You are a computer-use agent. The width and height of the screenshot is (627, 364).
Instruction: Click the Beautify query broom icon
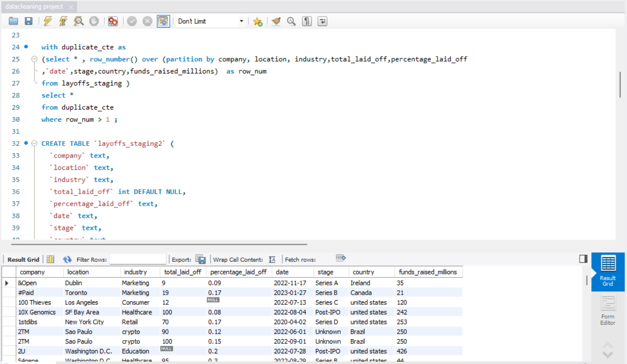(276, 21)
